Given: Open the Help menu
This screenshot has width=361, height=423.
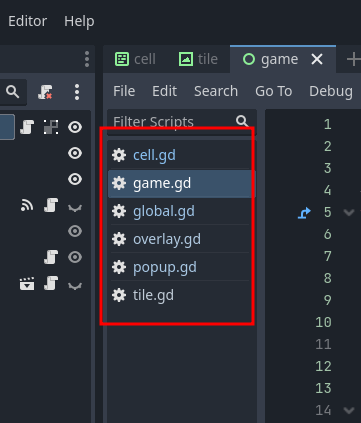Looking at the screenshot, I should [x=79, y=21].
